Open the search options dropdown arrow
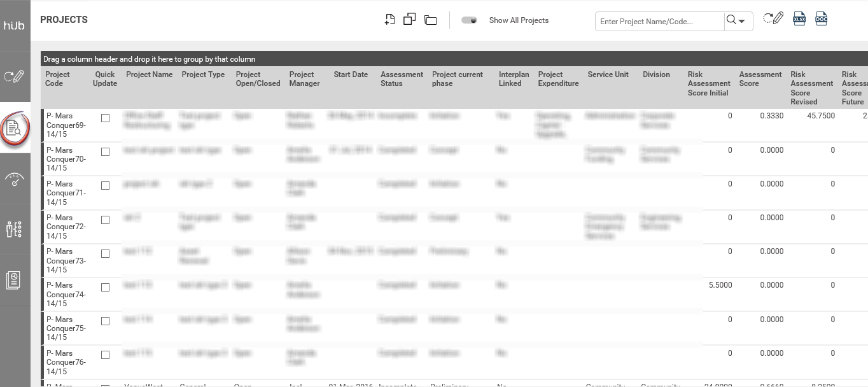 click(743, 21)
